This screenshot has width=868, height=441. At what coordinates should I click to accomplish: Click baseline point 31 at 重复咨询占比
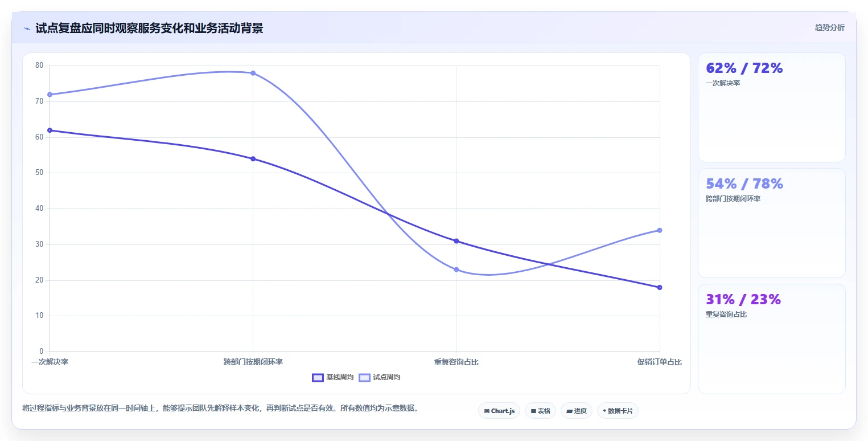coord(456,241)
